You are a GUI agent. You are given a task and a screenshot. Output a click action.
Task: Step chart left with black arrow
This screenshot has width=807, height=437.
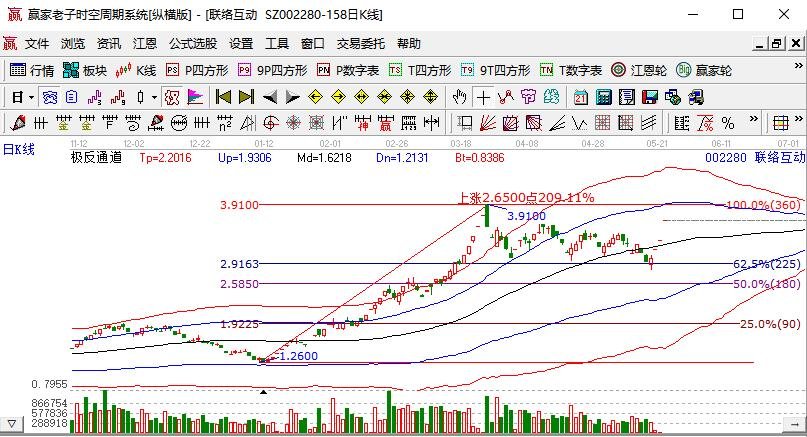coord(270,97)
